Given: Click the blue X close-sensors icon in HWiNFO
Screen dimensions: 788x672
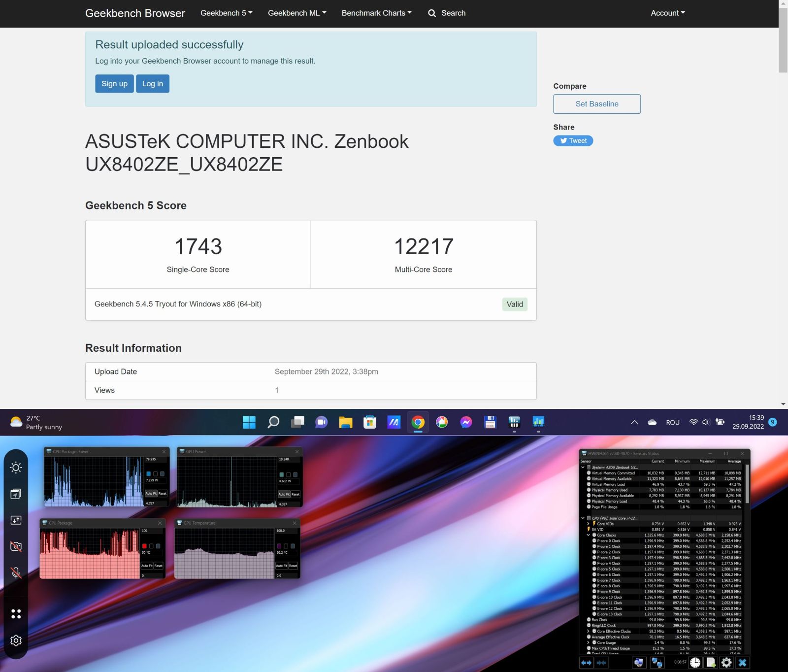Looking at the screenshot, I should (742, 663).
